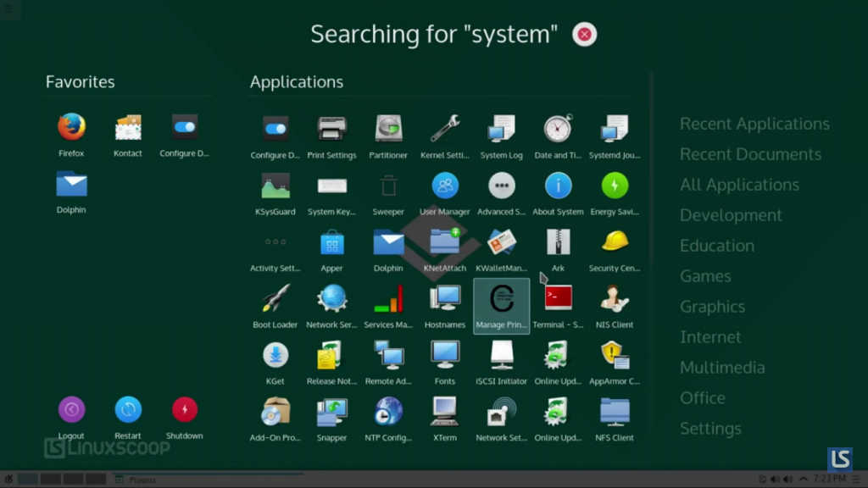Launch the User Manager app
Viewport: 868px width, 488px height.
pos(445,186)
